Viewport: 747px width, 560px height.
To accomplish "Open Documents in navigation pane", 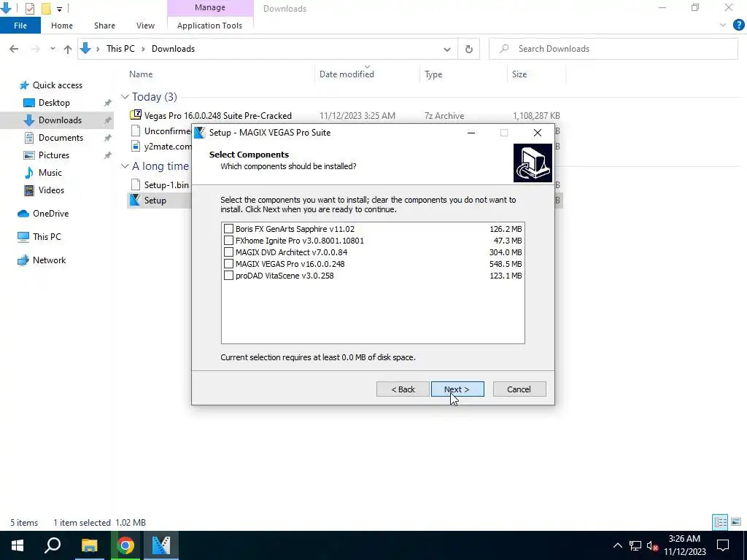I will (x=61, y=138).
